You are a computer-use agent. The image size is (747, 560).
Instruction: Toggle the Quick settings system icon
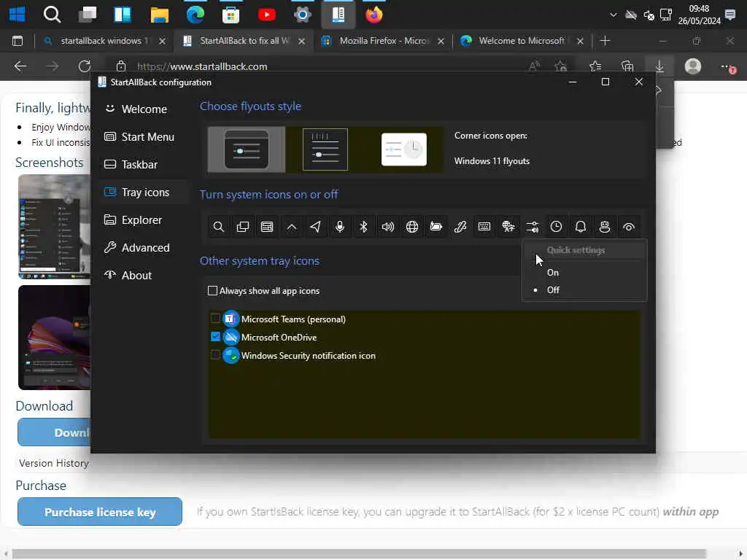click(532, 227)
